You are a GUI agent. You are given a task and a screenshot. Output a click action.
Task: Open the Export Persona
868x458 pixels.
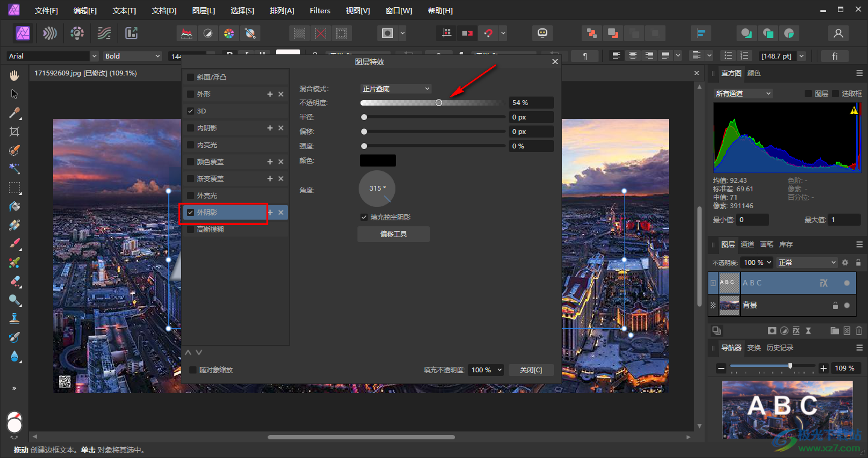click(131, 33)
